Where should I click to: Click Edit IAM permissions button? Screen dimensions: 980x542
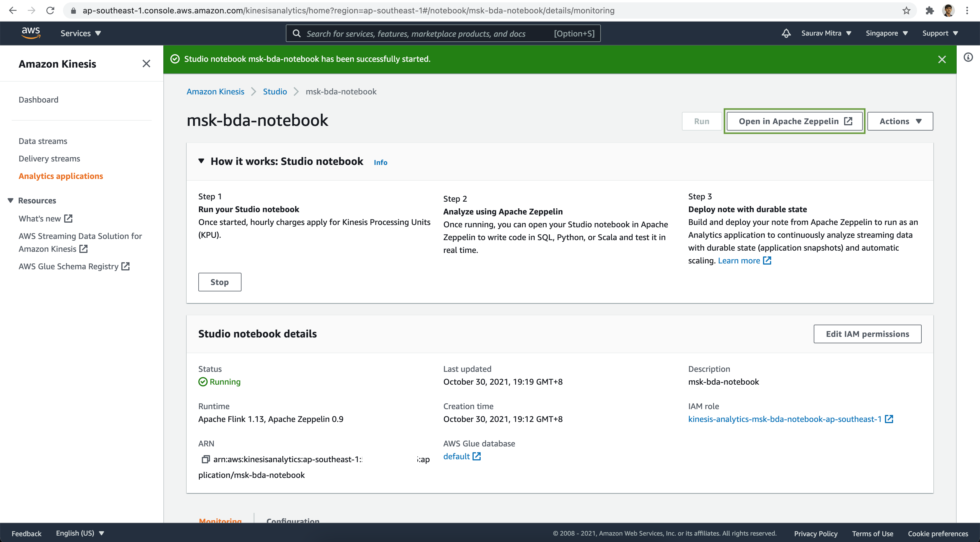(867, 334)
